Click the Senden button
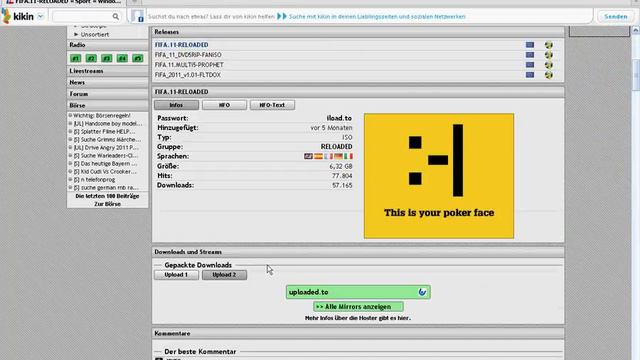 [x=616, y=16]
